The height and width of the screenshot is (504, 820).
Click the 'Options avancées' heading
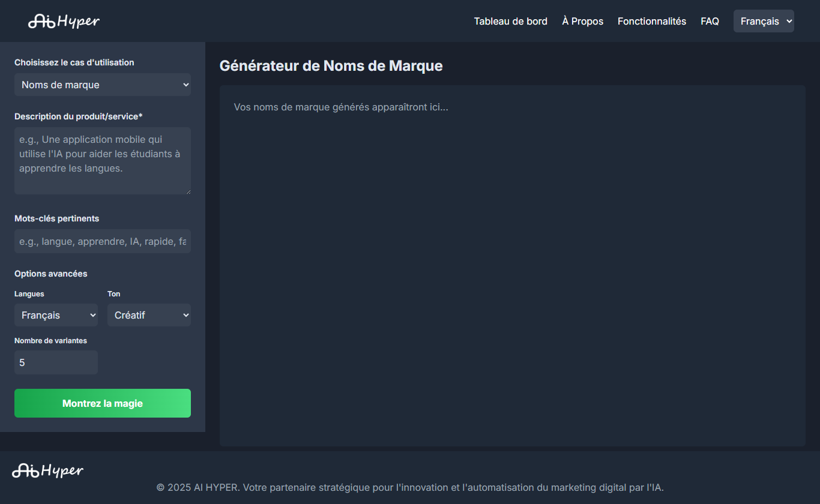51,274
